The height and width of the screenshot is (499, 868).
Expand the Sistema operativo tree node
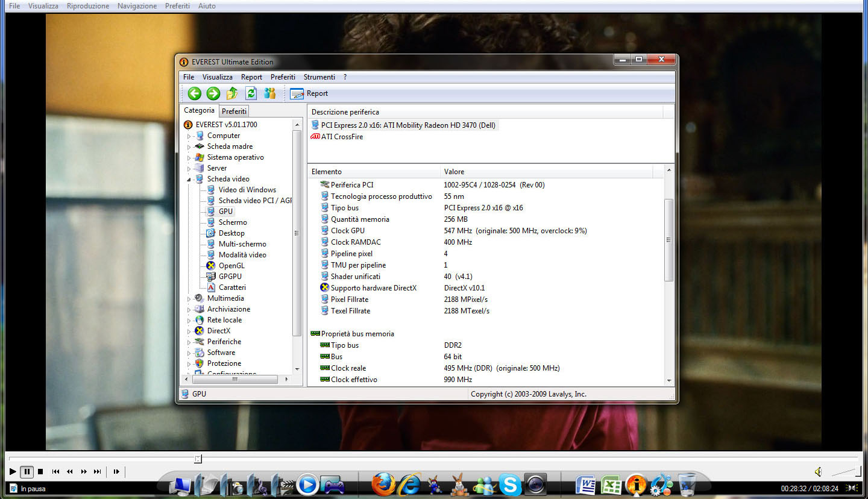[x=189, y=158]
